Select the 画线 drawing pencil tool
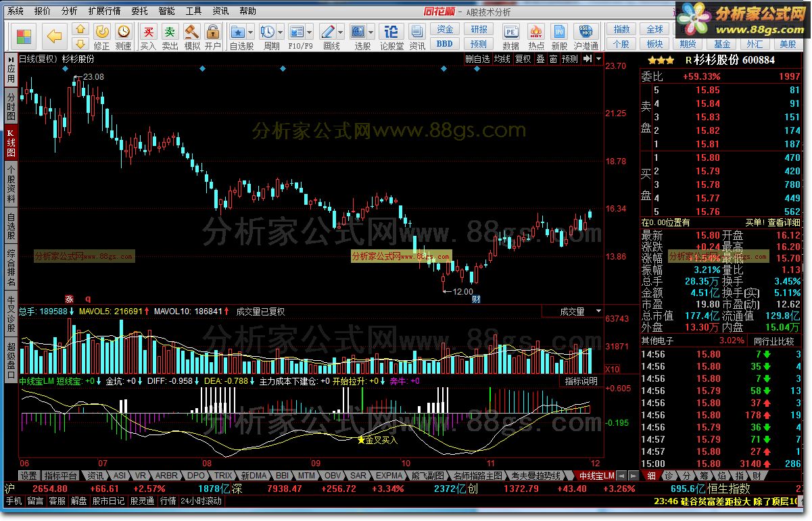Viewport: 812px width, 521px height. pyautogui.click(x=328, y=32)
